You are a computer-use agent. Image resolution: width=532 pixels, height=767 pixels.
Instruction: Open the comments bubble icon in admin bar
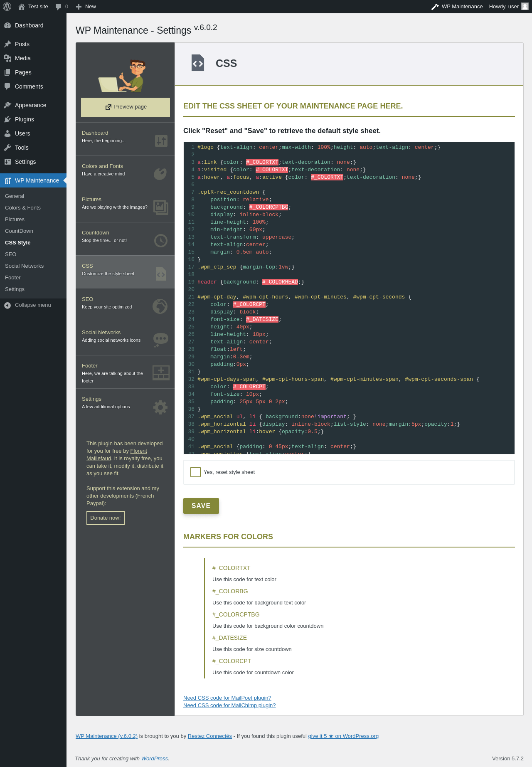pos(59,7)
